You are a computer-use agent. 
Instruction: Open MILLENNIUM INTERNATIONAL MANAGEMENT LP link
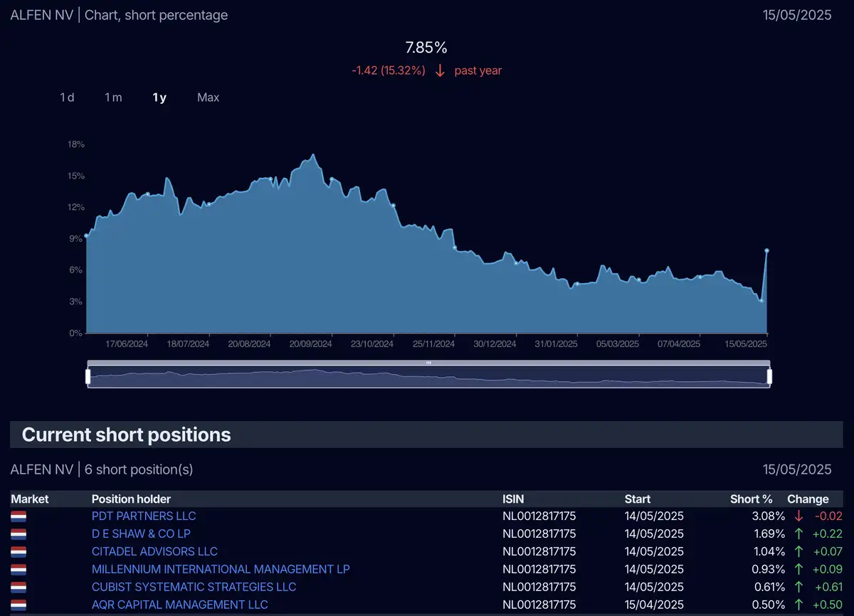[221, 569]
